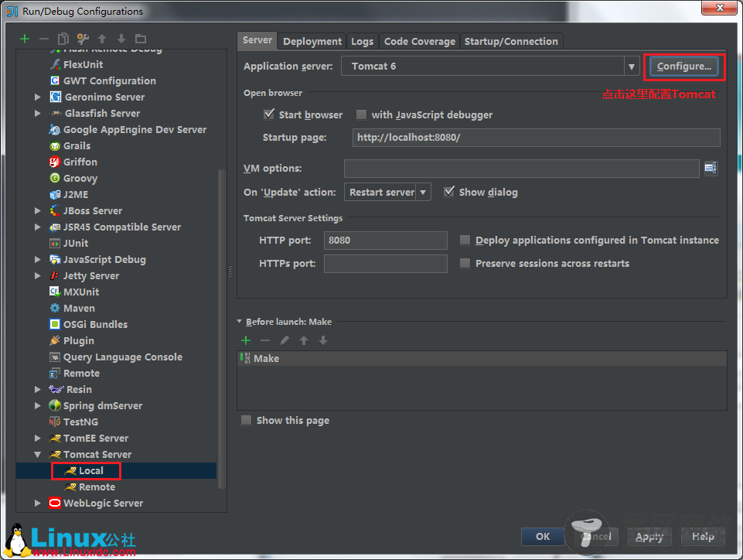Screen dimensions: 743x560
Task: Switch to the Deployment tab
Action: coord(312,41)
